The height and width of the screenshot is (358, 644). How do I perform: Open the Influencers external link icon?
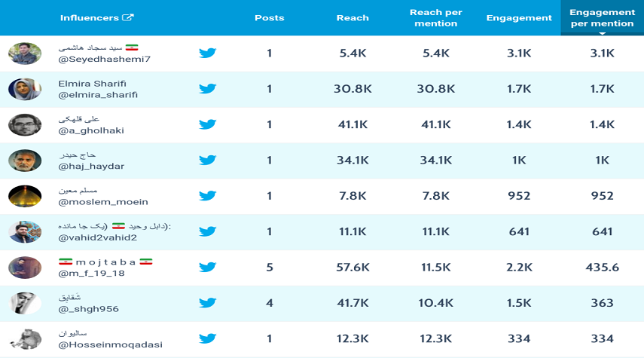pos(128,18)
